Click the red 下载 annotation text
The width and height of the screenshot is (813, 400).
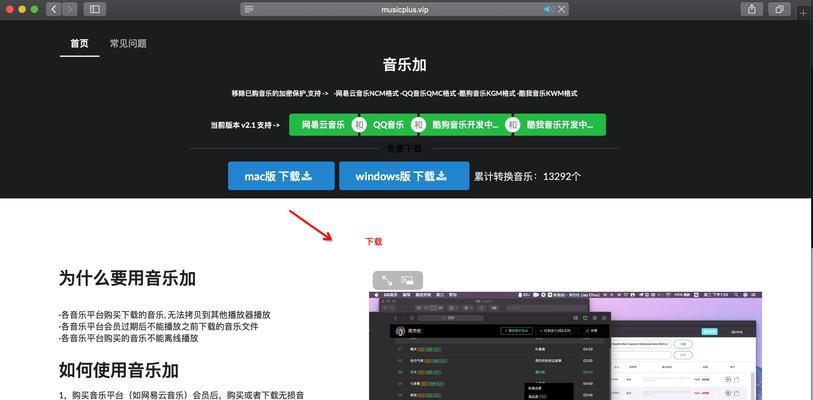coord(374,242)
